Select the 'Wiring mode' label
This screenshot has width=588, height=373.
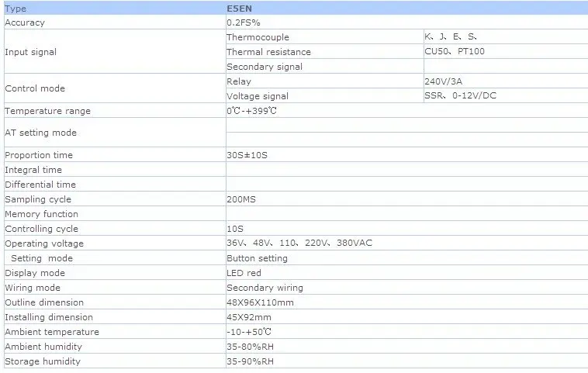pos(33,288)
